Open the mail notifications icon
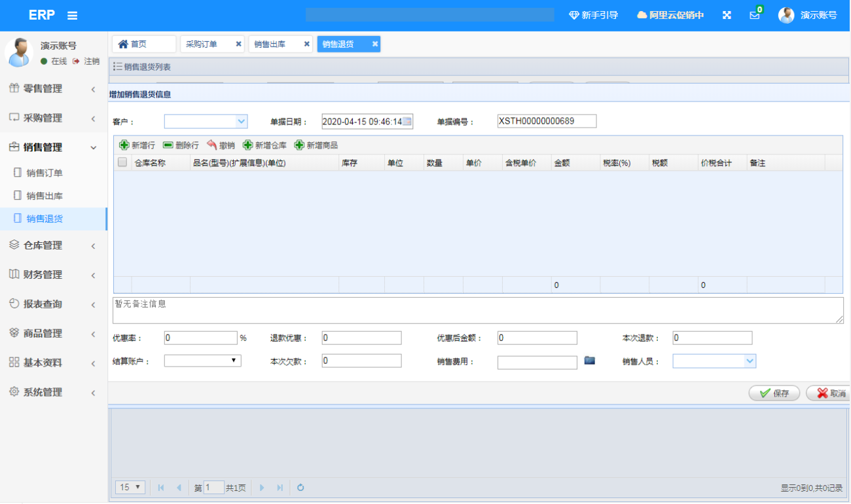Viewport: 851px width, 504px height. click(x=755, y=15)
